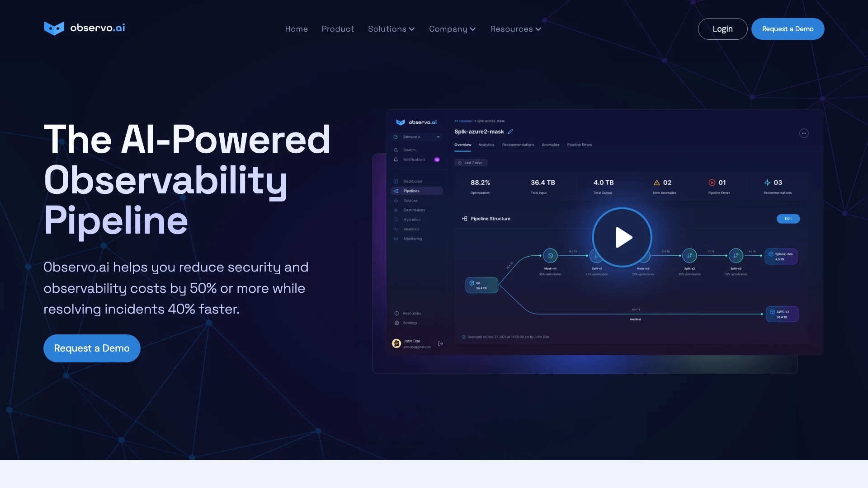Select the Analytics icon in sidebar
868x488 pixels.
point(396,229)
